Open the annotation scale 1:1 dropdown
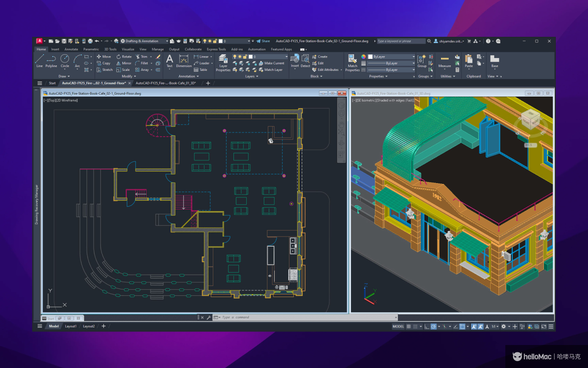Screen dimensions: 588x368 [x=495, y=326]
